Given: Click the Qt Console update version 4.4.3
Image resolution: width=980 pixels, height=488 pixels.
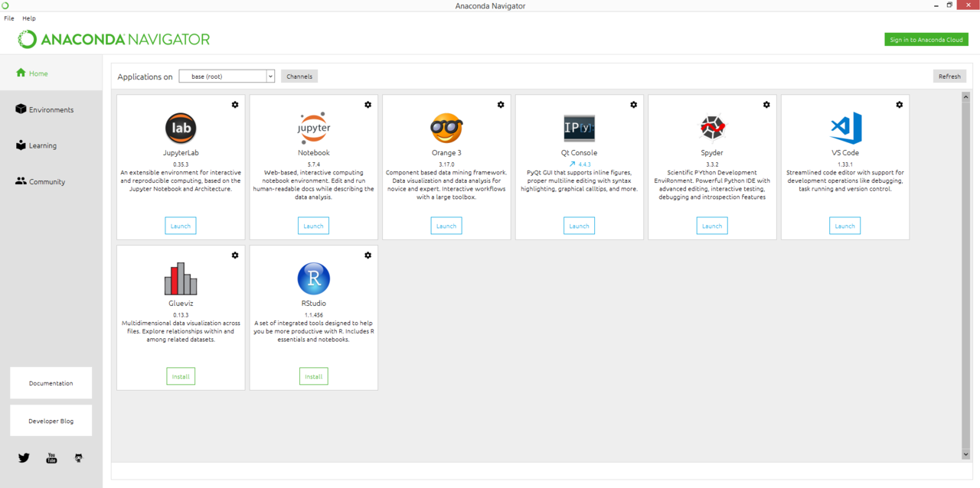Looking at the screenshot, I should click(579, 163).
